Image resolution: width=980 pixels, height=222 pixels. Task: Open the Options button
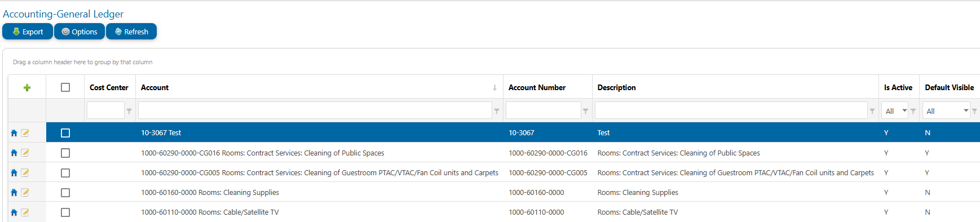click(80, 32)
